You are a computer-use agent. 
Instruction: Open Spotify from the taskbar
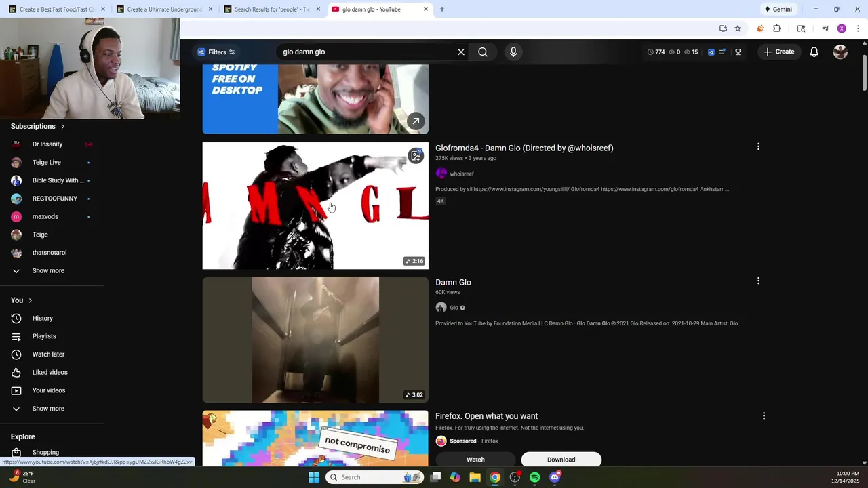[x=535, y=477]
